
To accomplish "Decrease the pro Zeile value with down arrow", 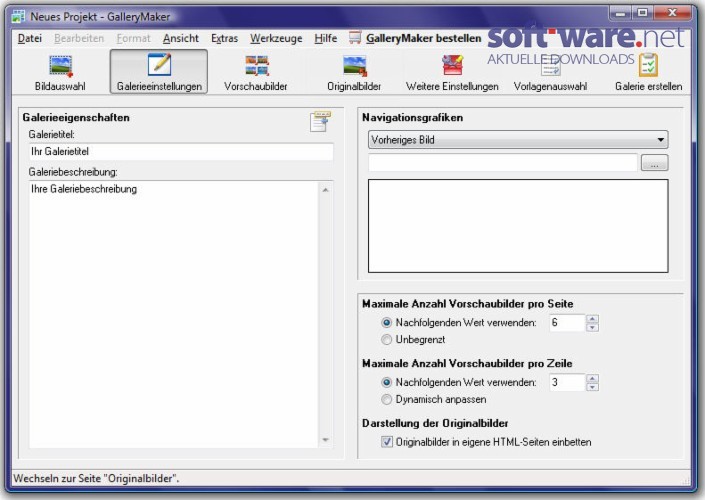I will click(592, 387).
